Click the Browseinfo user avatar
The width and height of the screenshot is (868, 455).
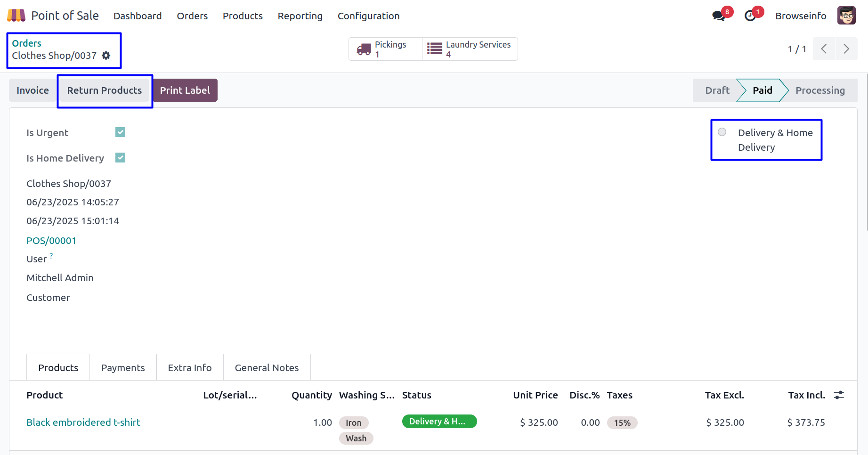(x=846, y=16)
